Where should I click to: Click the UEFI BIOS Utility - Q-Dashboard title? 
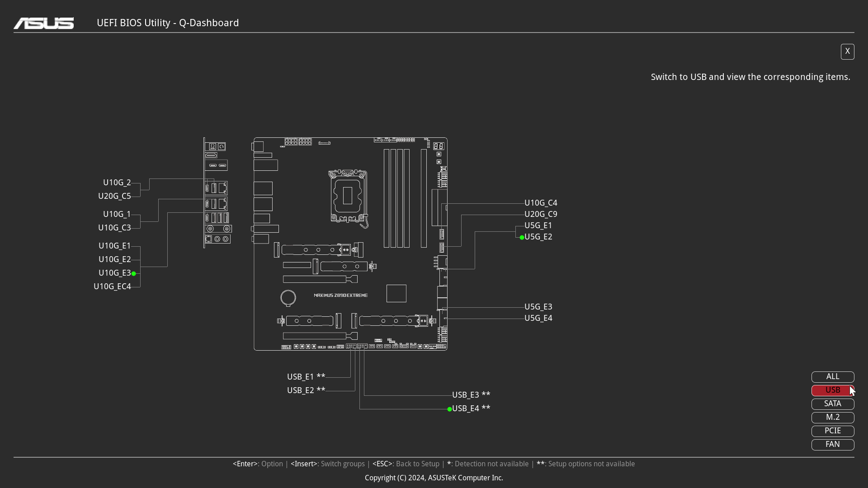coord(168,23)
